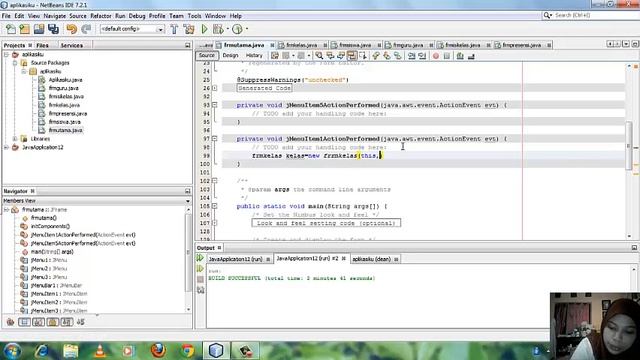Click the Search input field
The width and height of the screenshot is (640, 360).
(594, 15)
